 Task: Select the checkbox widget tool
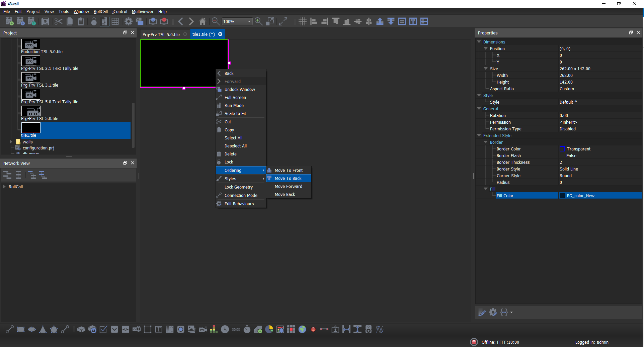pos(103,329)
